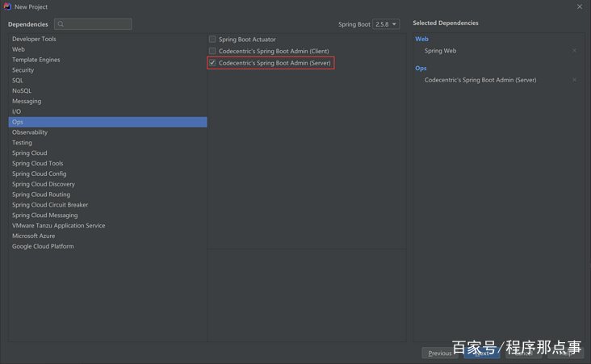Select the Ops category

point(108,122)
